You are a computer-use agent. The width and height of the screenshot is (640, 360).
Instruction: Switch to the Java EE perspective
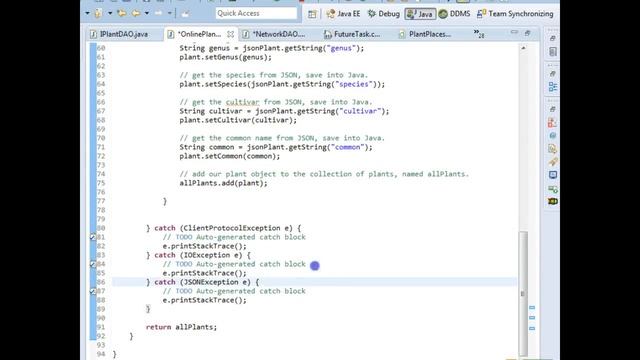[343, 14]
